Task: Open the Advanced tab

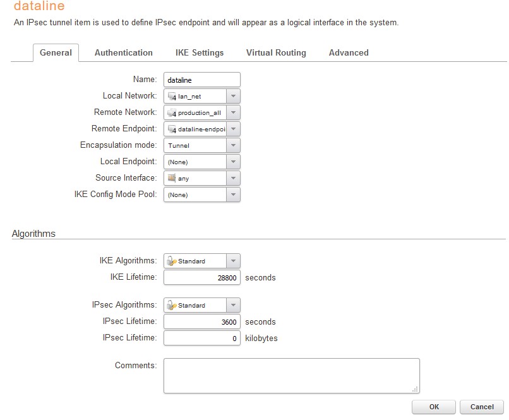Action: coord(349,52)
